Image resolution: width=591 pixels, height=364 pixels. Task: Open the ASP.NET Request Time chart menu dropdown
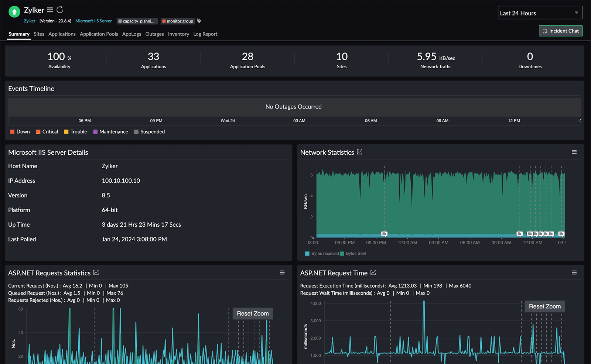575,272
